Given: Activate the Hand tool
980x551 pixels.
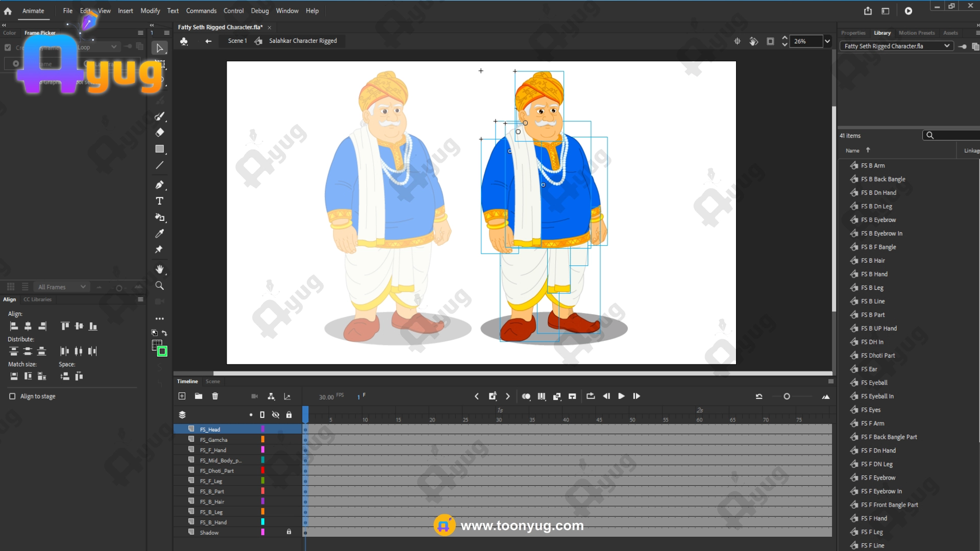Looking at the screenshot, I should (159, 269).
